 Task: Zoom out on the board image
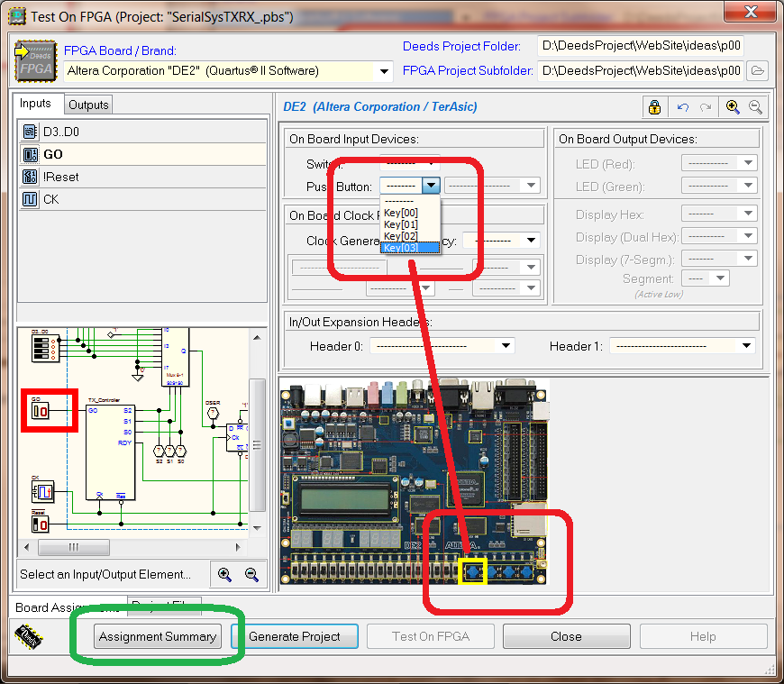[755, 107]
